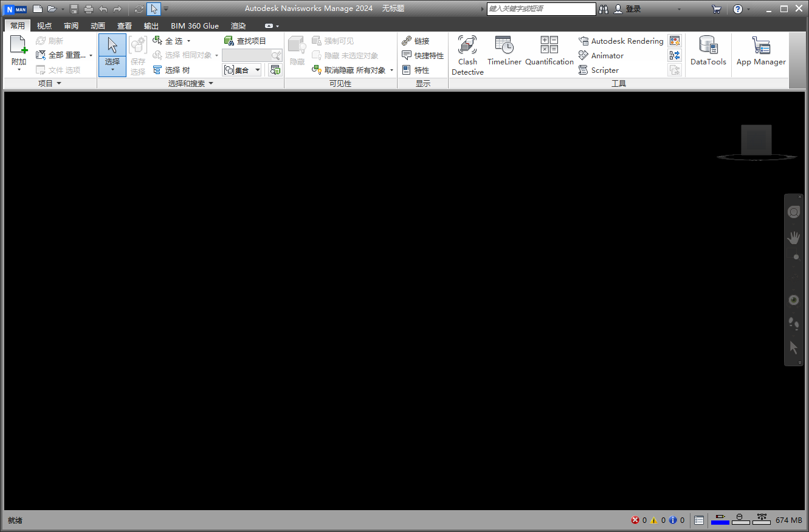809x532 pixels.
Task: Expand the Sets (集合) dropdown
Action: (x=258, y=70)
